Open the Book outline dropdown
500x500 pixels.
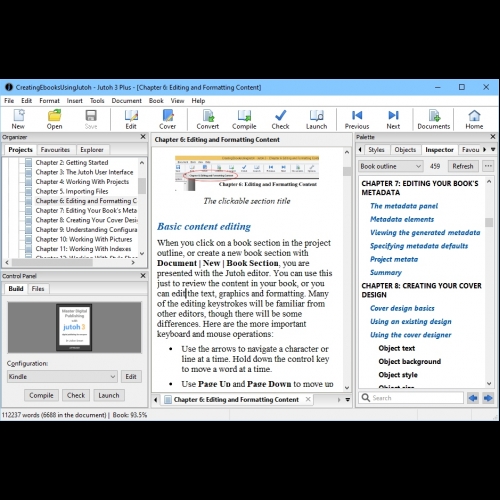[391, 166]
